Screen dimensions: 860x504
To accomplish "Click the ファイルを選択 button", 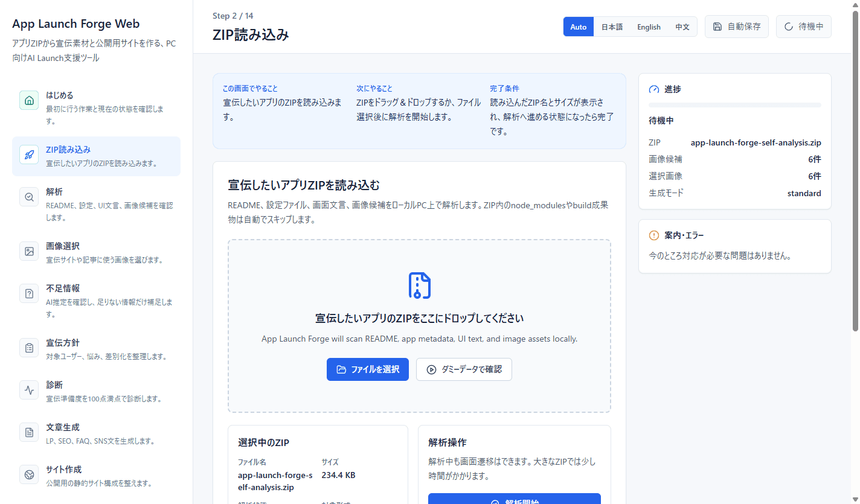I will coord(368,369).
